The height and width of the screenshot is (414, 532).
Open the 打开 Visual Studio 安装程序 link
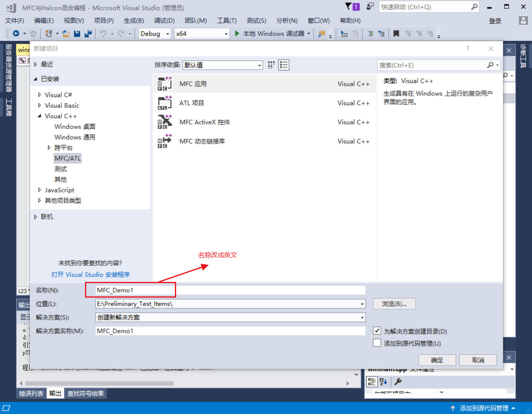(91, 275)
